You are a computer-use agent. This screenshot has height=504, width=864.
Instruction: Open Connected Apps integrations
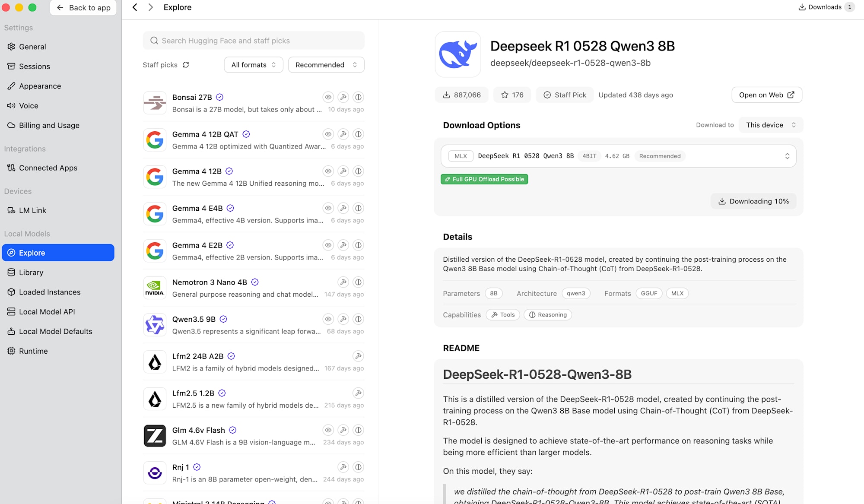[x=58, y=168]
